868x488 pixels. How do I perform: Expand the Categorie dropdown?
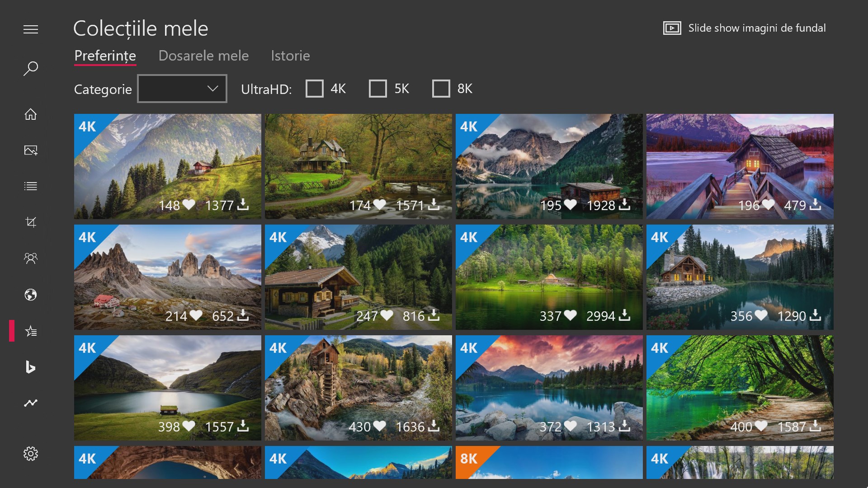click(182, 89)
